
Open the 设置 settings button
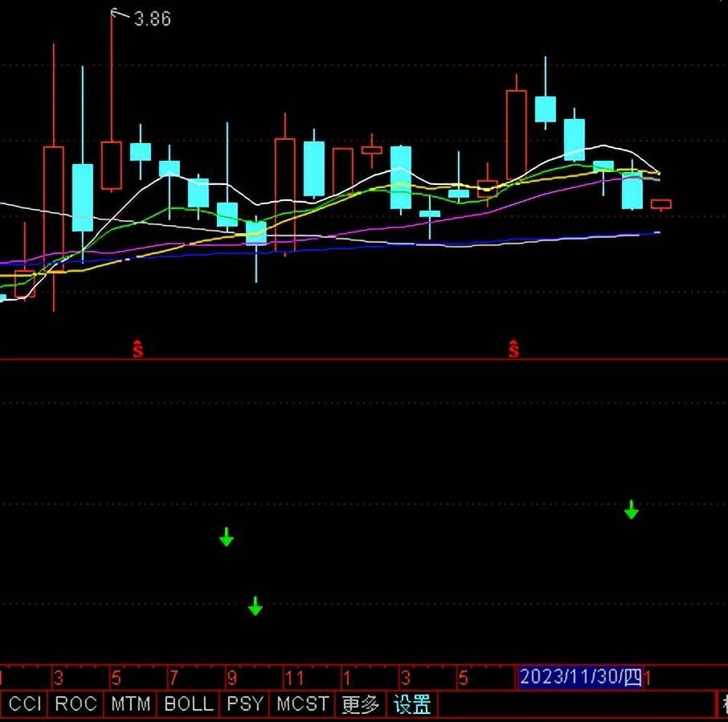point(412,704)
